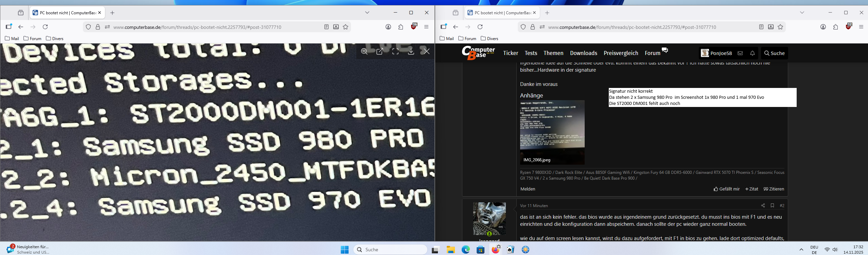Open the Downloads section
Image resolution: width=868 pixels, height=255 pixels.
[584, 53]
